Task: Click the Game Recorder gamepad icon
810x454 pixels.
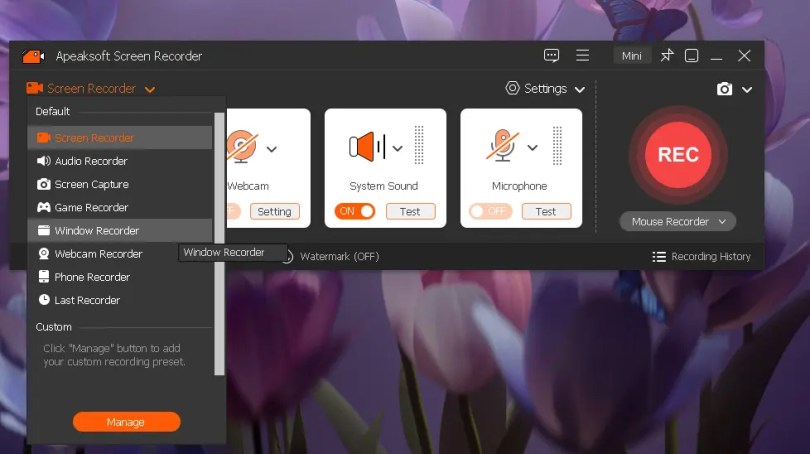Action: 44,207
